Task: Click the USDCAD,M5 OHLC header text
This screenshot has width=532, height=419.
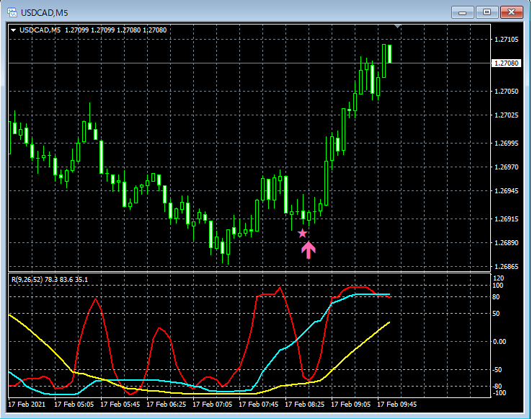Action: click(x=93, y=30)
